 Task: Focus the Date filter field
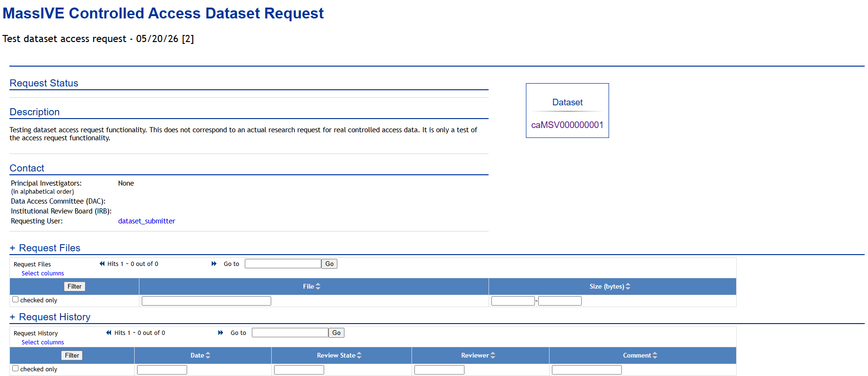point(162,370)
